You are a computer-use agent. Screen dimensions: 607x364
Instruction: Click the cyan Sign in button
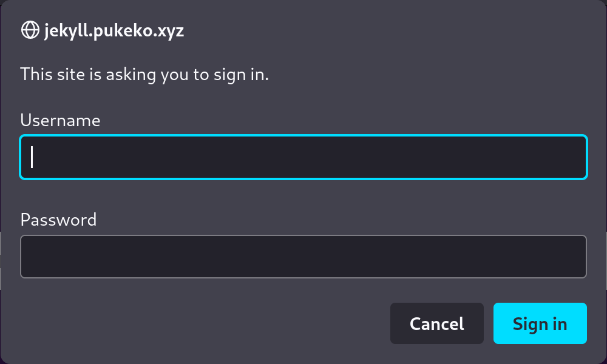coord(540,323)
